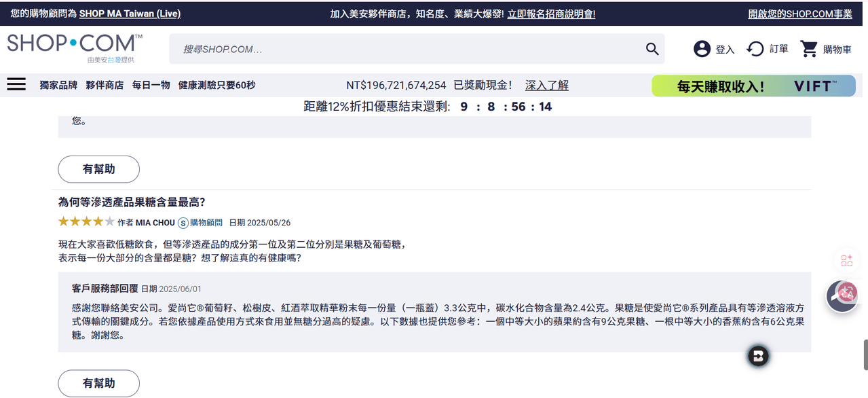Click 有幫助 under MIA CHOU's review
Image resolution: width=868 pixels, height=398 pixels.
pyautogui.click(x=99, y=383)
